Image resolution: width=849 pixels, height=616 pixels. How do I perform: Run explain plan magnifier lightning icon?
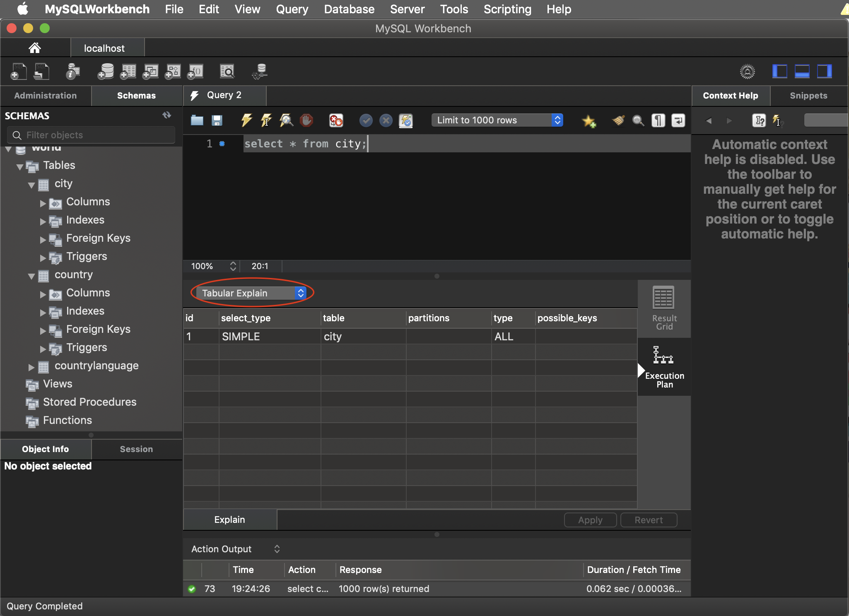286,120
